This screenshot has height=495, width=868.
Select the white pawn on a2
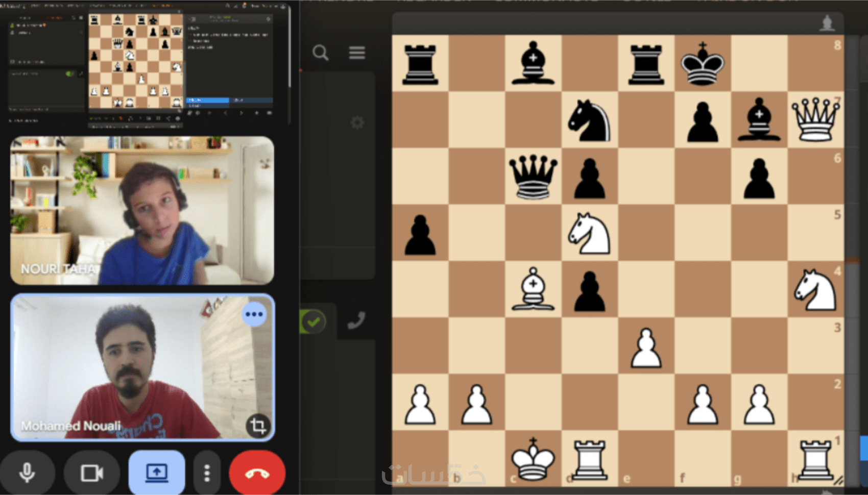click(420, 405)
